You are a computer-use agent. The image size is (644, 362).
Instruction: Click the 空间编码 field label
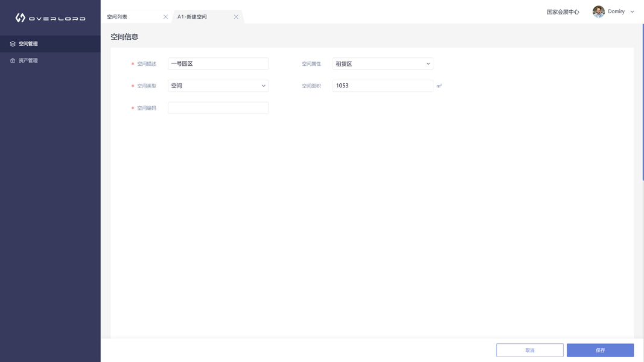(147, 109)
